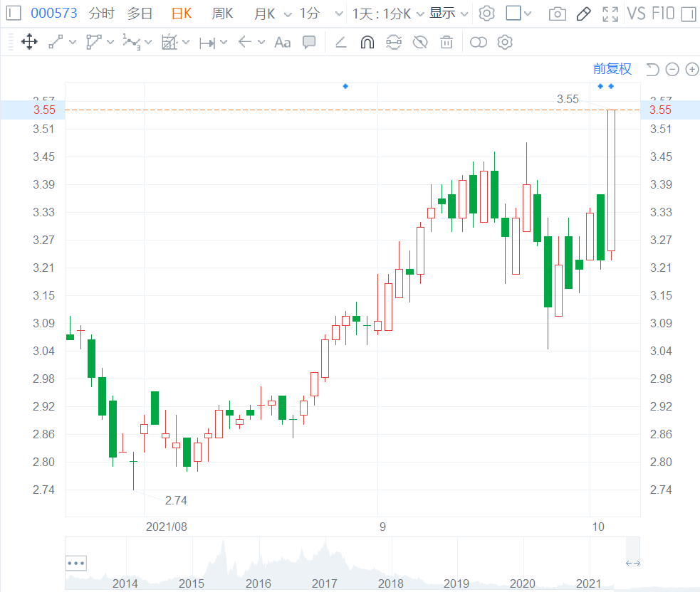
Task: Click the 2.74 low price annotation
Action: [176, 500]
